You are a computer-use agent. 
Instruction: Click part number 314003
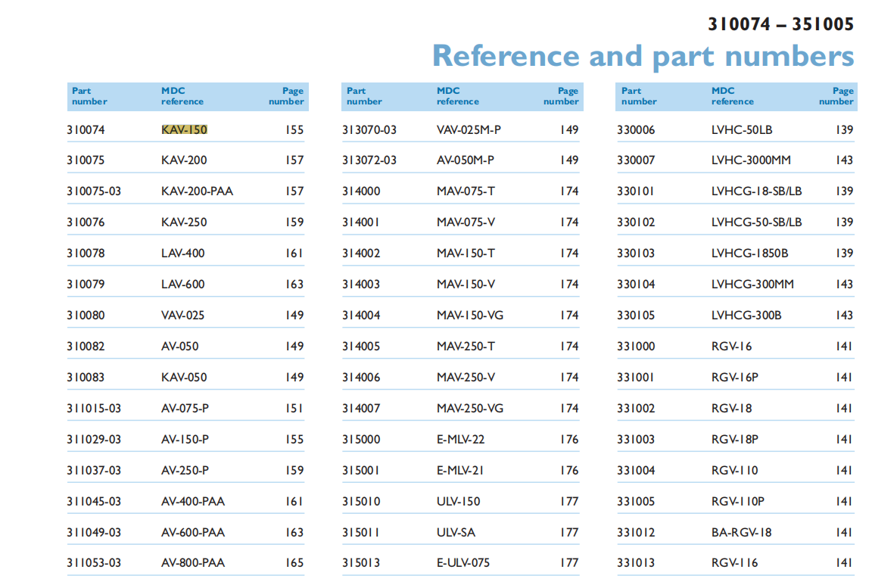click(361, 285)
